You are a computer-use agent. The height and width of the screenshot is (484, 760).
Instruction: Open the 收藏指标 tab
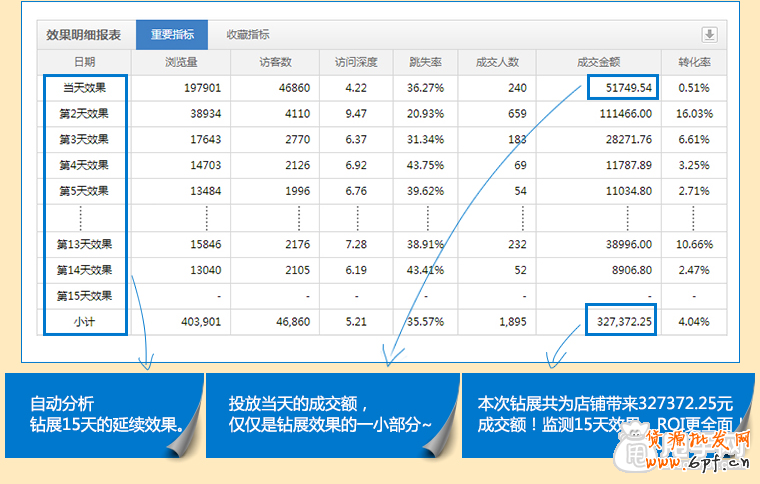tap(248, 34)
